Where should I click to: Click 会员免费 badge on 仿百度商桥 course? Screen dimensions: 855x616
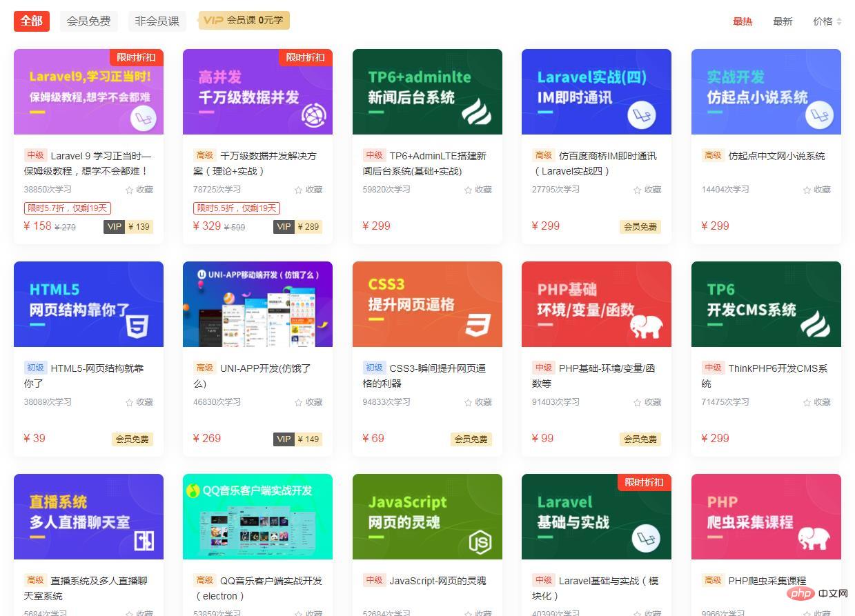coord(640,226)
